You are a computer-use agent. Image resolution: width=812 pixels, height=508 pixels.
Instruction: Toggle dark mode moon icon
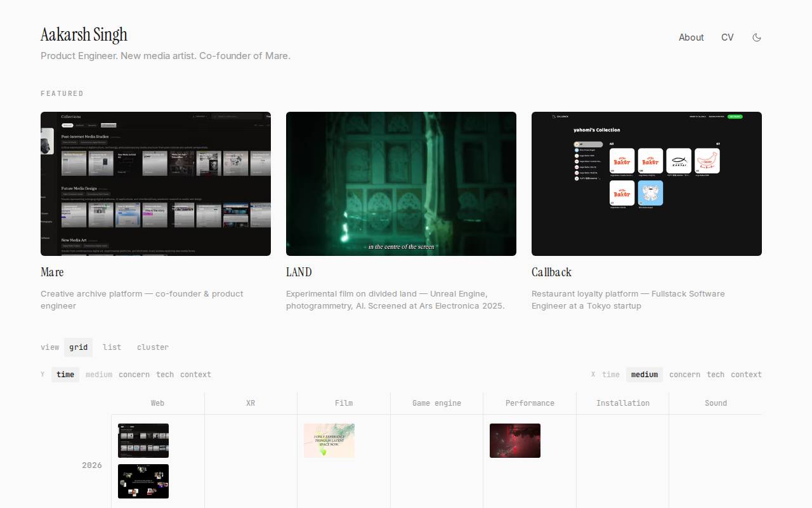pos(756,37)
